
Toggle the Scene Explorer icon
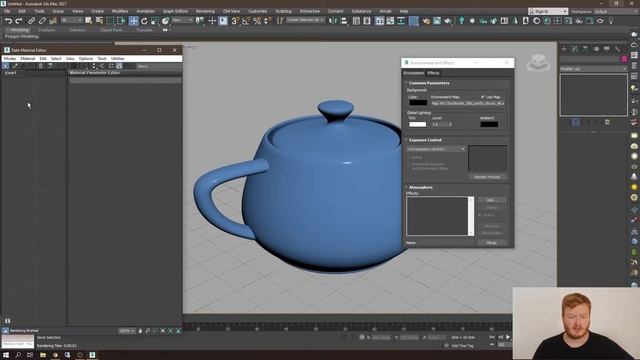coord(356,21)
